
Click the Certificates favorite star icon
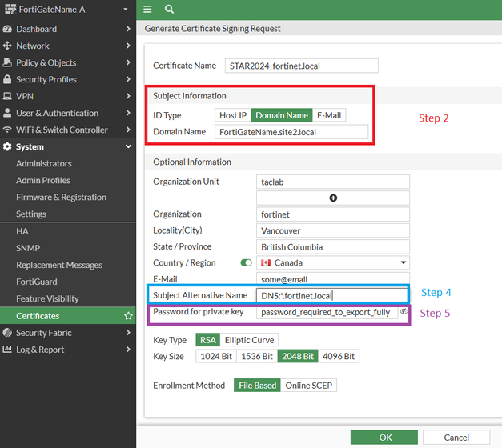point(128,316)
